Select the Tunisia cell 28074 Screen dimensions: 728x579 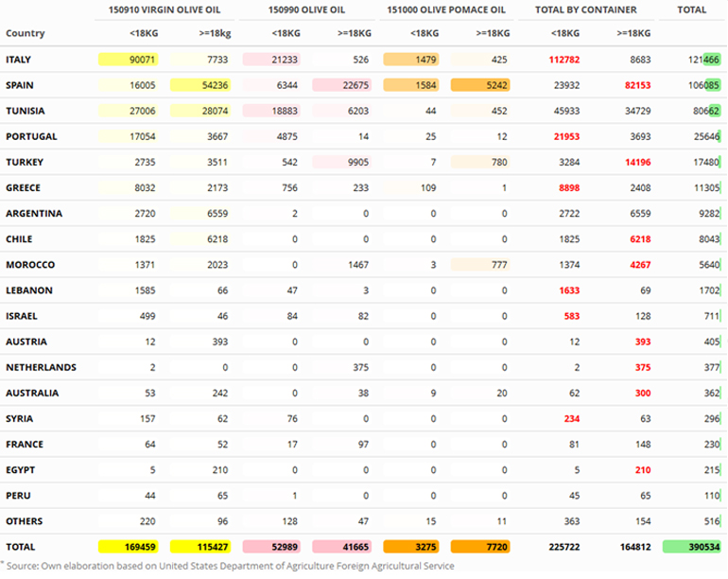click(x=200, y=111)
